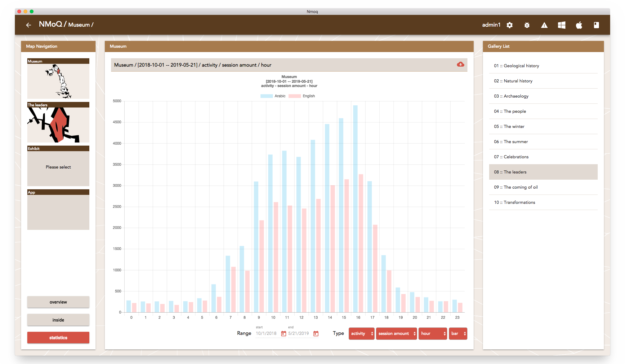The image size is (625, 364).
Task: Select 01 :: Geological history gallery
Action: 543,66
